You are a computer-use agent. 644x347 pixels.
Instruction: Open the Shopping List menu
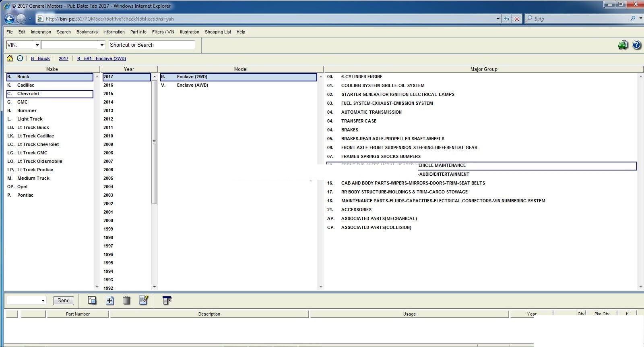click(x=218, y=32)
